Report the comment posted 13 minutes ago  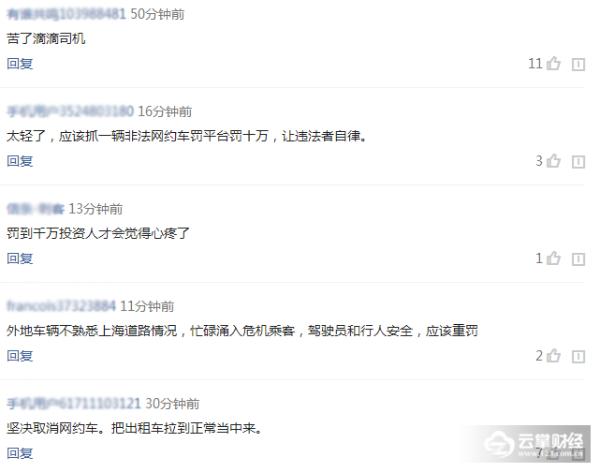click(578, 259)
